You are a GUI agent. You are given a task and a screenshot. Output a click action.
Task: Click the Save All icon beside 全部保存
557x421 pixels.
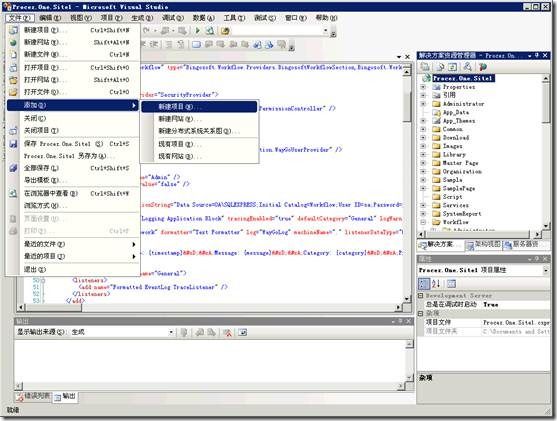pyautogui.click(x=13, y=168)
